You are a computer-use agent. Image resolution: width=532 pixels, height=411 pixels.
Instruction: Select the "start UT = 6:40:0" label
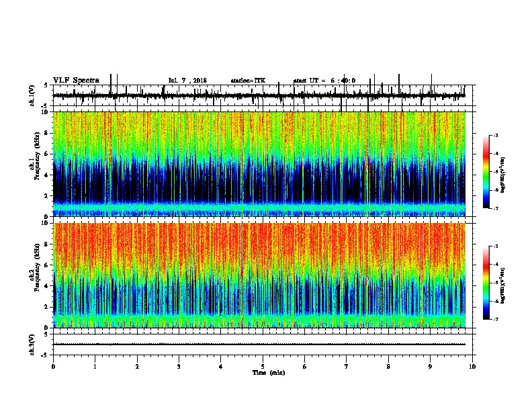point(324,81)
